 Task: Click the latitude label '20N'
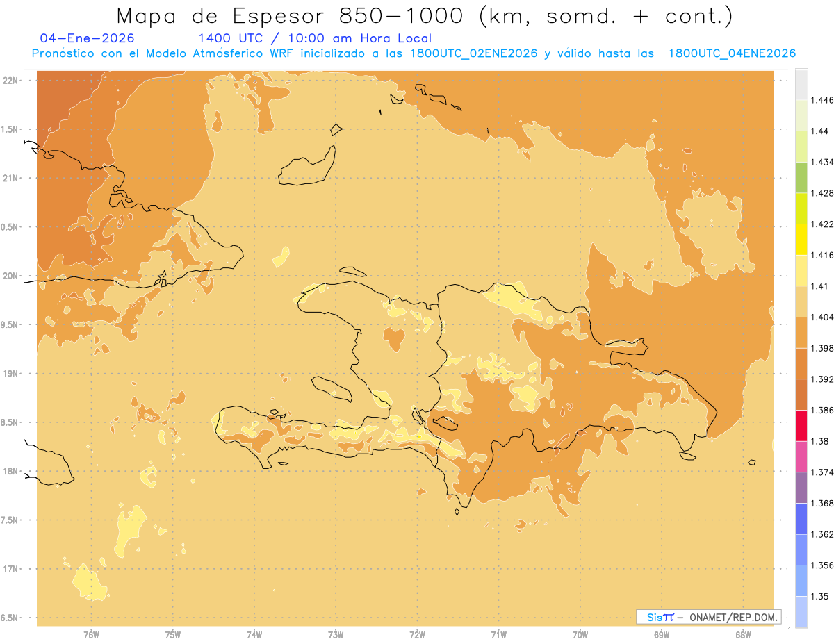tap(10, 276)
